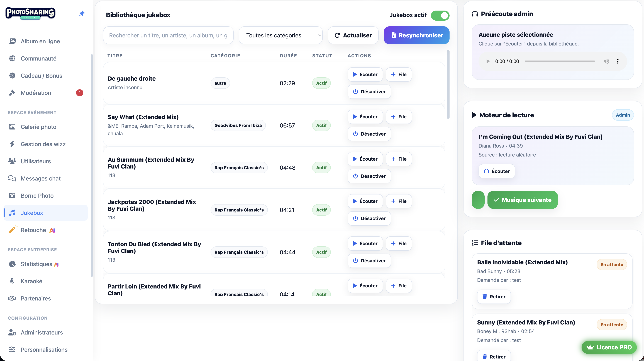Image resolution: width=644 pixels, height=361 pixels.
Task: Play De gauche droite with Écouter
Action: click(x=365, y=74)
